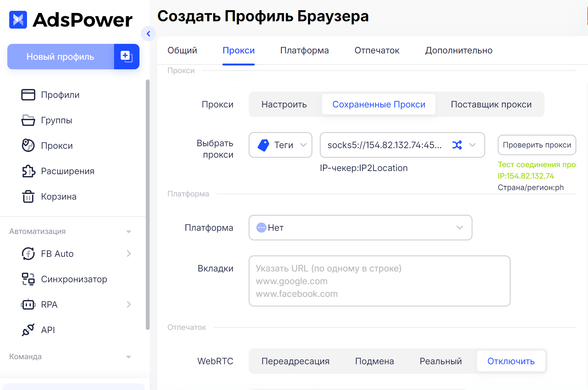Click the FB Auto Facebook icon
588x390 pixels.
coord(28,254)
